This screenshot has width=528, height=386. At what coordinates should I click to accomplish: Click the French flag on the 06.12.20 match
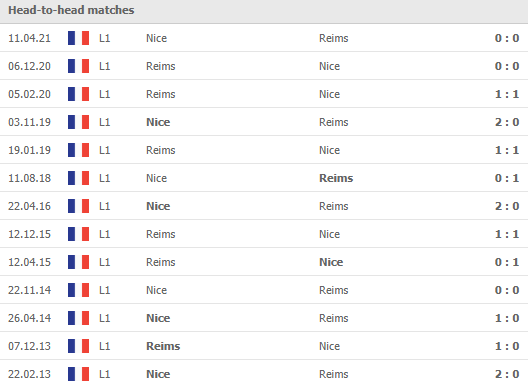pyautogui.click(x=78, y=66)
